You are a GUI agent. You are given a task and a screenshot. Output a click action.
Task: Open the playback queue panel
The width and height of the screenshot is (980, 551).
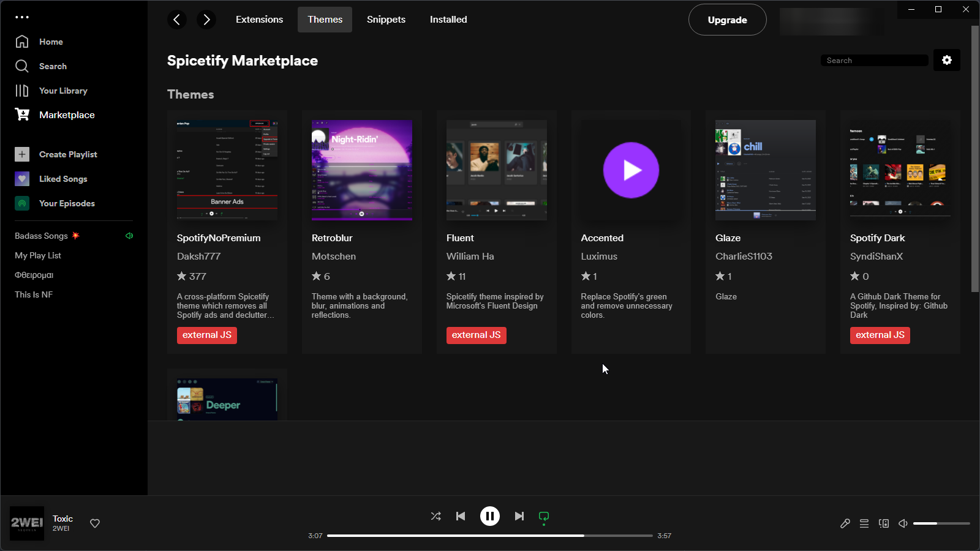(864, 523)
